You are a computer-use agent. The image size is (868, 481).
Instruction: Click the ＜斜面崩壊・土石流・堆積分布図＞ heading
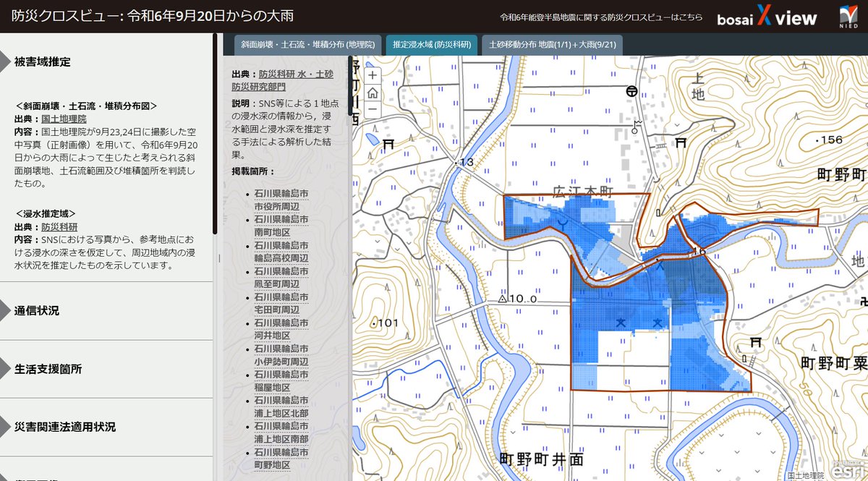pos(87,106)
